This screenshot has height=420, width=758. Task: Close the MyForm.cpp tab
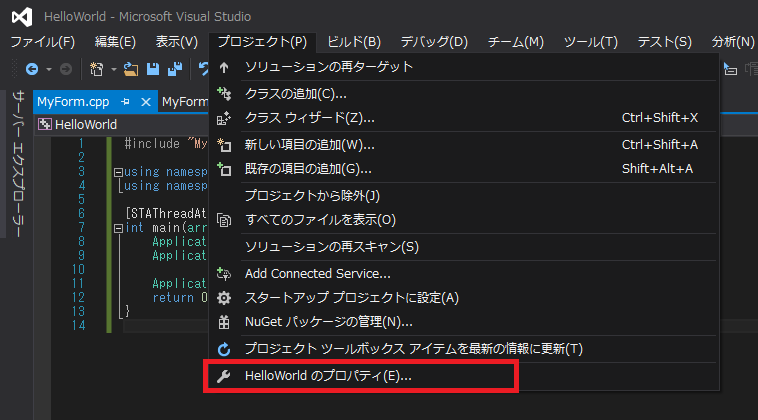pyautogui.click(x=146, y=102)
